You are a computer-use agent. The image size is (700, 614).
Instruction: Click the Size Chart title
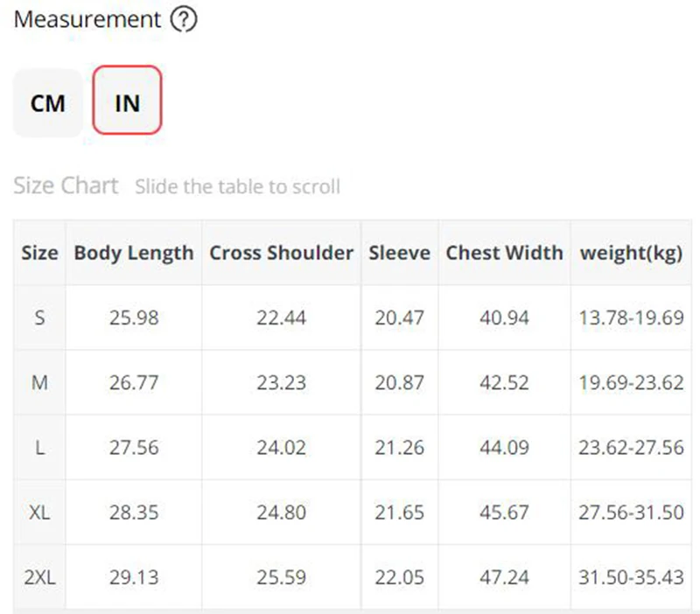pyautogui.click(x=66, y=185)
